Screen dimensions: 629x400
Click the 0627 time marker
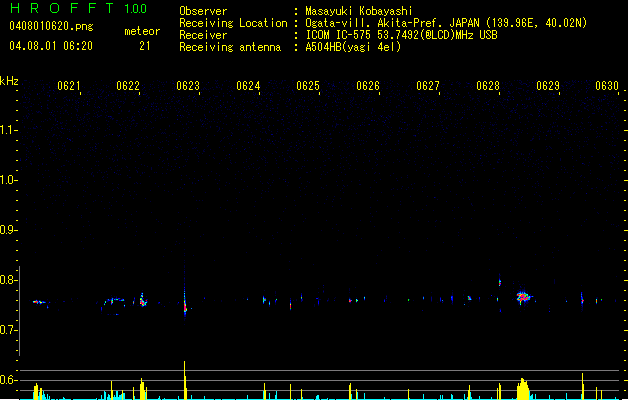(x=428, y=86)
